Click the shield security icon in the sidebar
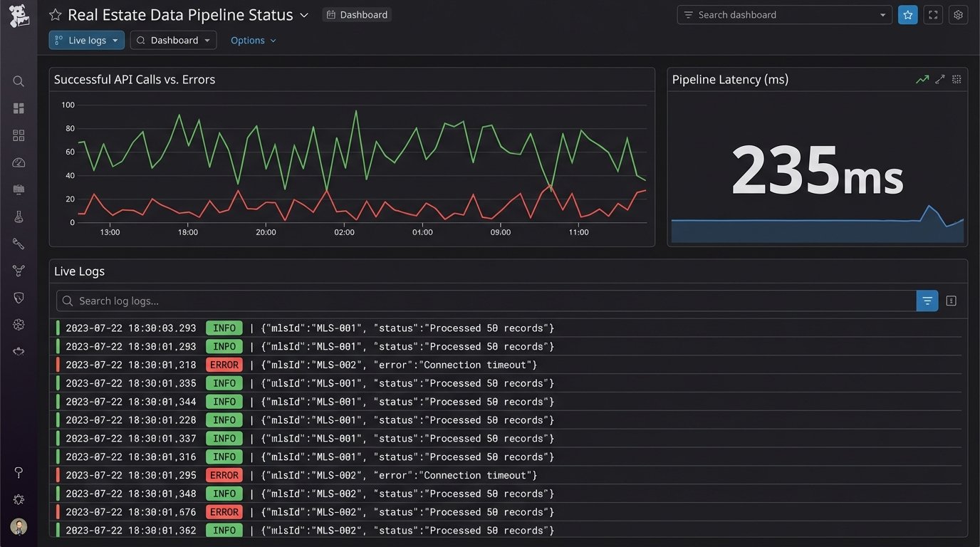Screen dimensions: 980x547 pos(18,297)
